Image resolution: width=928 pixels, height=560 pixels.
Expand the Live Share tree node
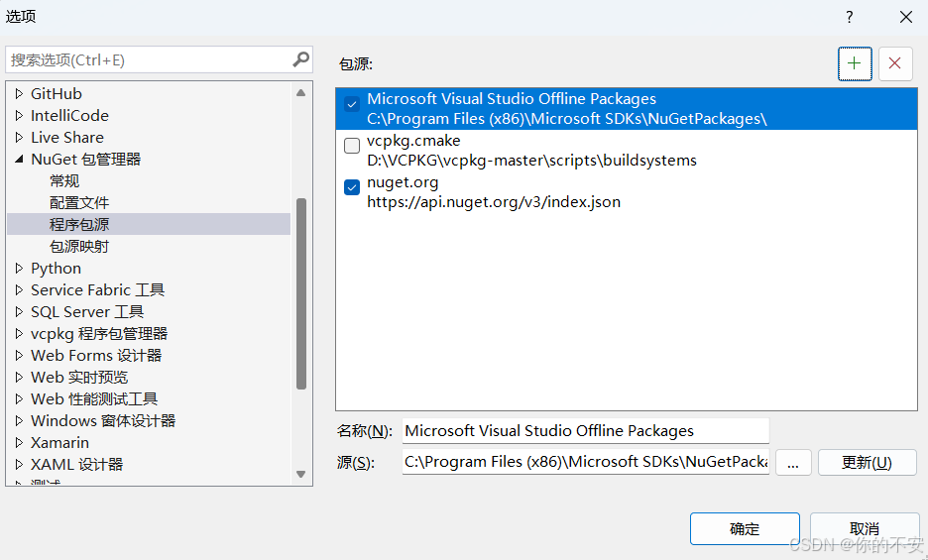[19, 138]
